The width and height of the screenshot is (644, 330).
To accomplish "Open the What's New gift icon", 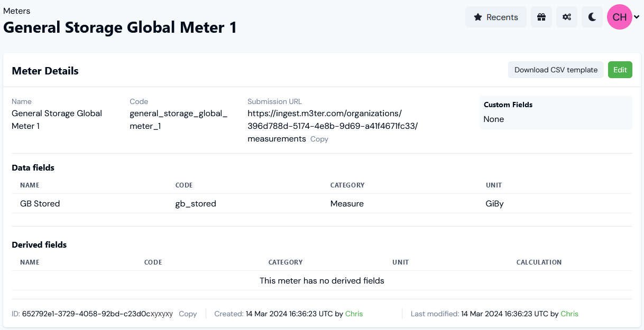I will click(541, 16).
